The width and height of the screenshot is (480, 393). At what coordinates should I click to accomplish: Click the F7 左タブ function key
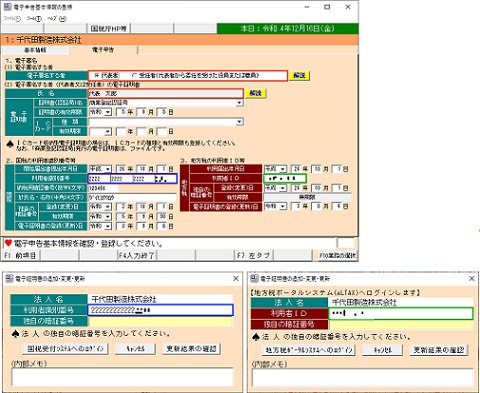(254, 256)
